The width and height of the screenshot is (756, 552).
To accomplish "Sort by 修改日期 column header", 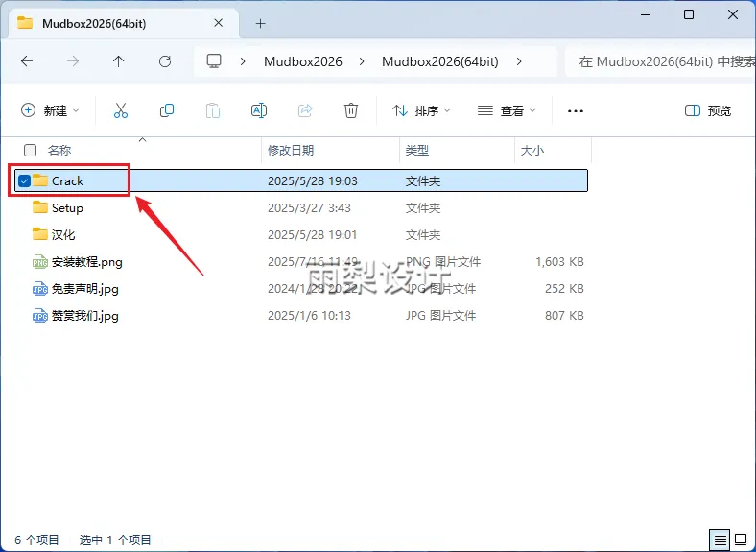I will [x=291, y=150].
